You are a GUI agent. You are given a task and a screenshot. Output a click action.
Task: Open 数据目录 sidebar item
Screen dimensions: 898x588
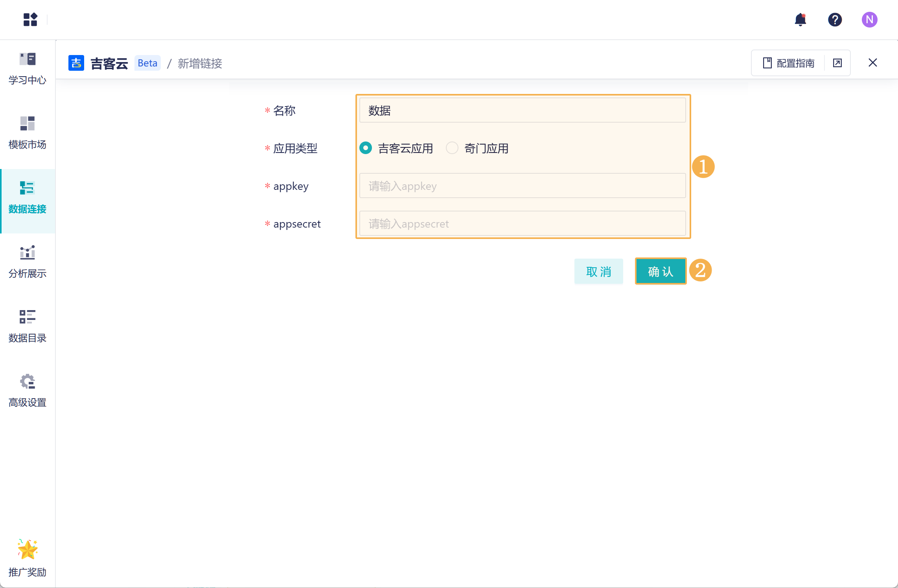pos(28,326)
